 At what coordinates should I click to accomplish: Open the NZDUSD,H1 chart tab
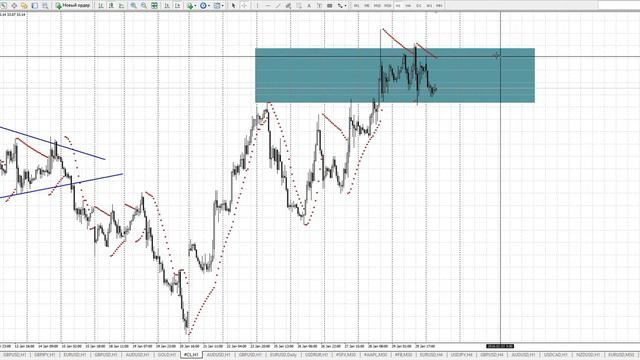pyautogui.click(x=587, y=355)
